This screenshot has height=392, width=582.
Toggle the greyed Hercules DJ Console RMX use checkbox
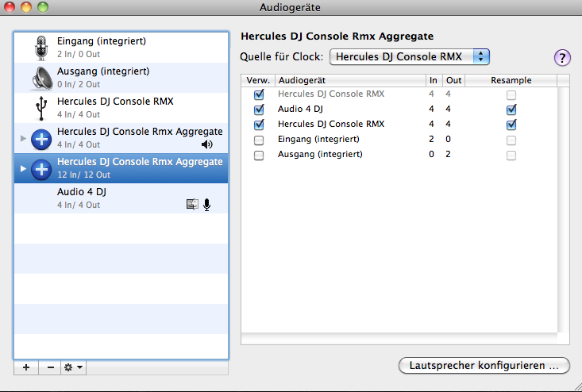click(x=259, y=94)
